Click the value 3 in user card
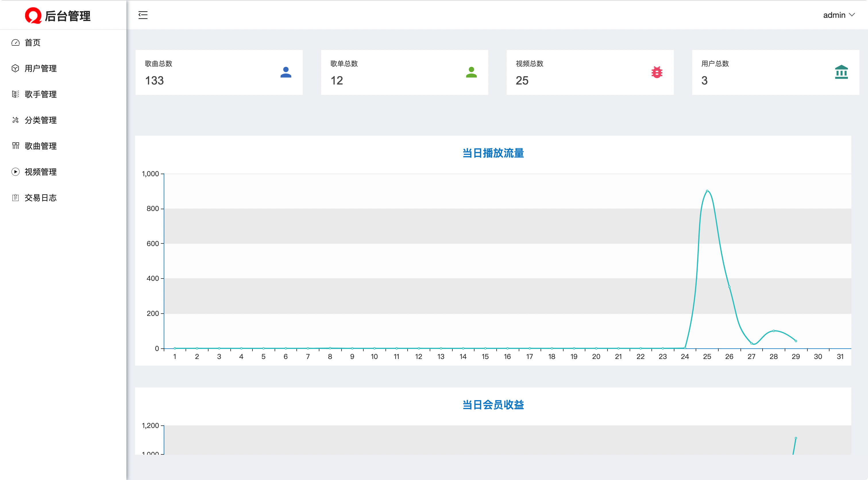 pyautogui.click(x=704, y=80)
